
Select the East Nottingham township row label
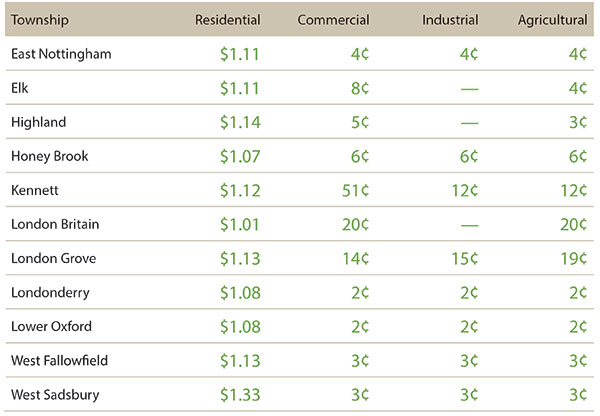[60, 53]
